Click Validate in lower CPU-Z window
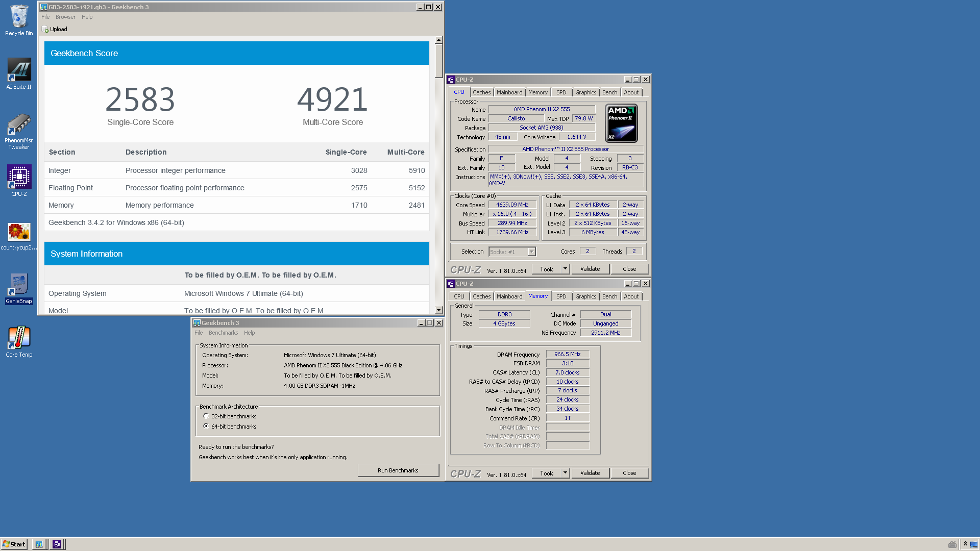 [590, 473]
